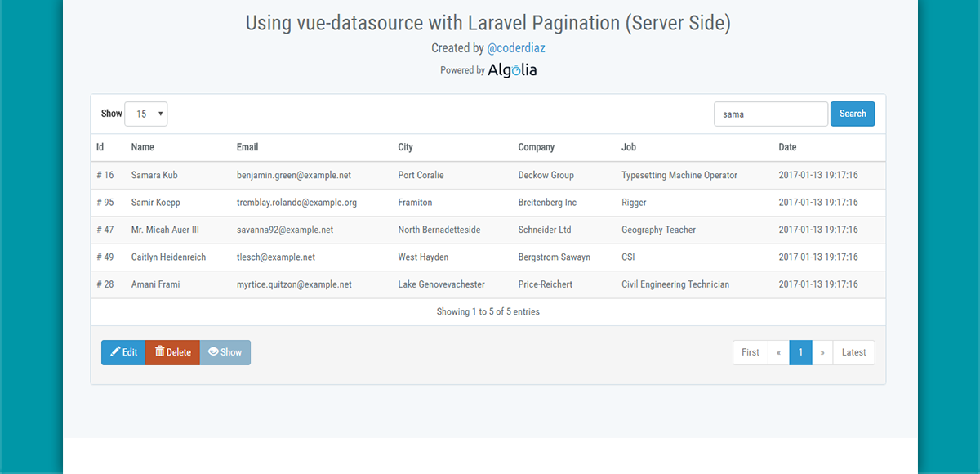Jump to the Latest page
The width and height of the screenshot is (980, 474).
tap(854, 352)
